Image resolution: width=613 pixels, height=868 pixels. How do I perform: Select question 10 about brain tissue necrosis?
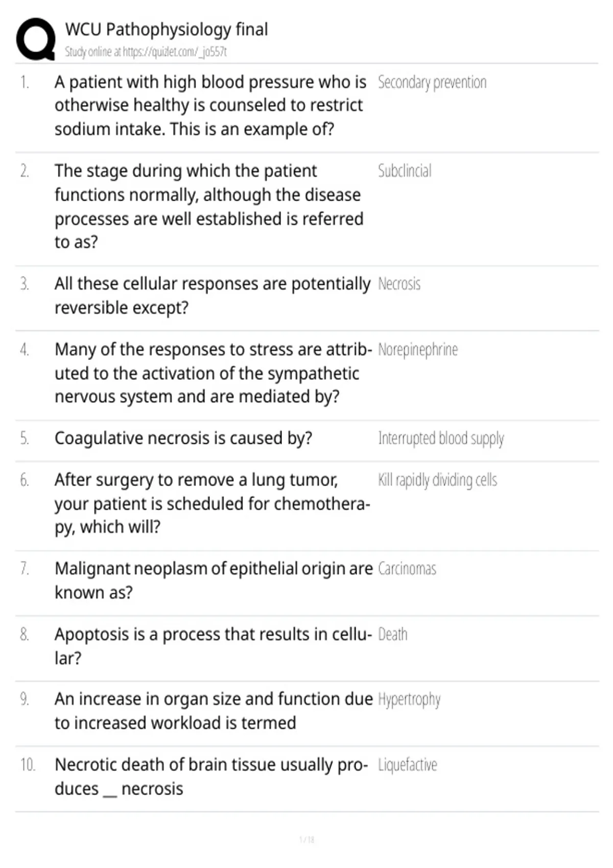pyautogui.click(x=211, y=777)
